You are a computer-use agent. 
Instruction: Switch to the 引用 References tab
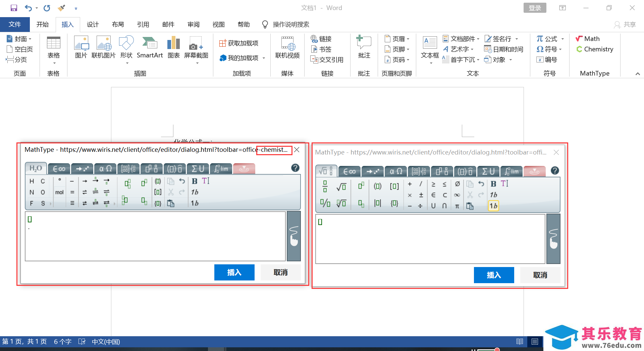coord(143,25)
